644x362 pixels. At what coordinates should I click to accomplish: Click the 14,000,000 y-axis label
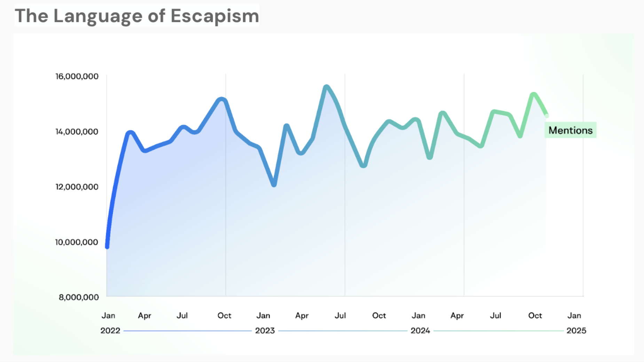pyautogui.click(x=77, y=132)
